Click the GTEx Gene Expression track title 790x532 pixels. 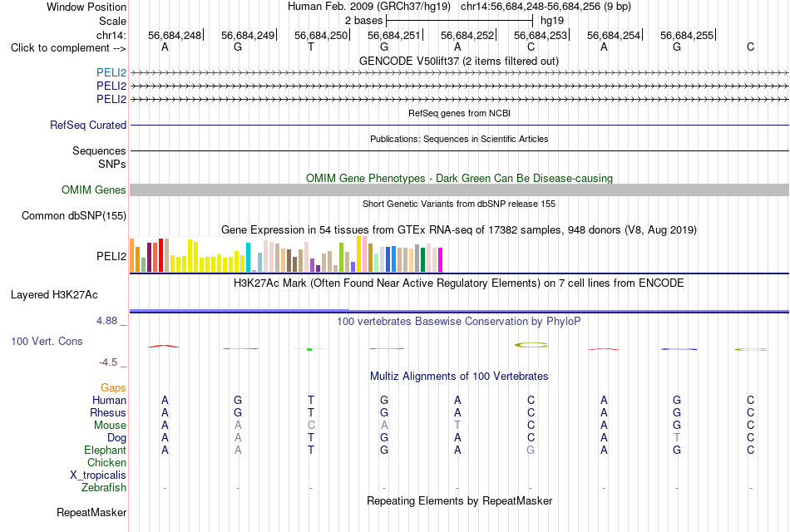pyautogui.click(x=459, y=230)
